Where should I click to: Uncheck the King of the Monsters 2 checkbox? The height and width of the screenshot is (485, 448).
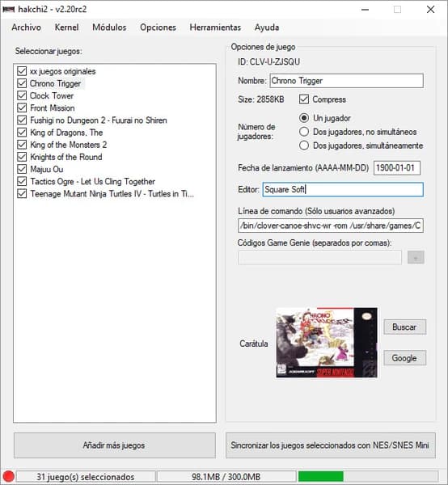22,145
